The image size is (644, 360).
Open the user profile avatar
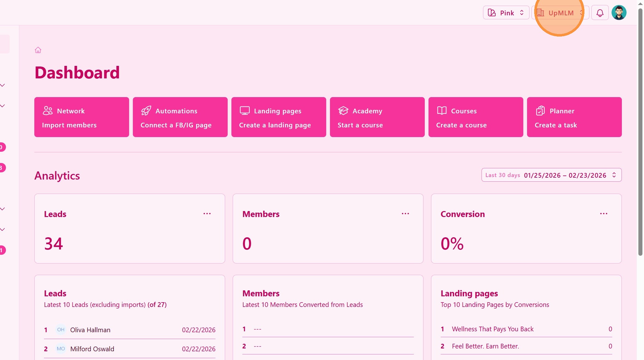tap(619, 13)
